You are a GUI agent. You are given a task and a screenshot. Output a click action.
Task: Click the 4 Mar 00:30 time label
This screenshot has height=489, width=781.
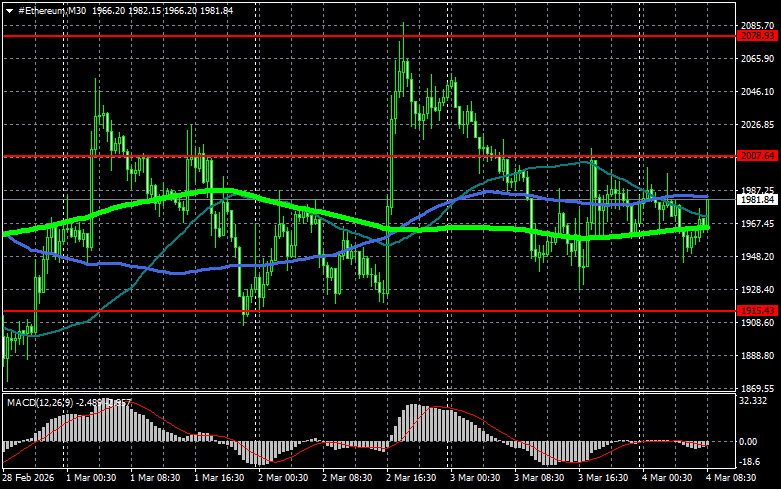point(667,478)
